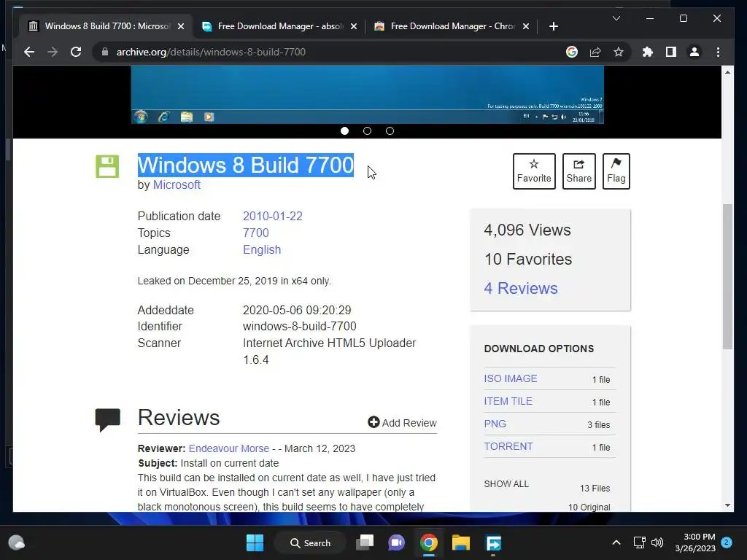Click the padlock site info icon
Image resolution: width=747 pixels, height=560 pixels.
pyautogui.click(x=105, y=52)
